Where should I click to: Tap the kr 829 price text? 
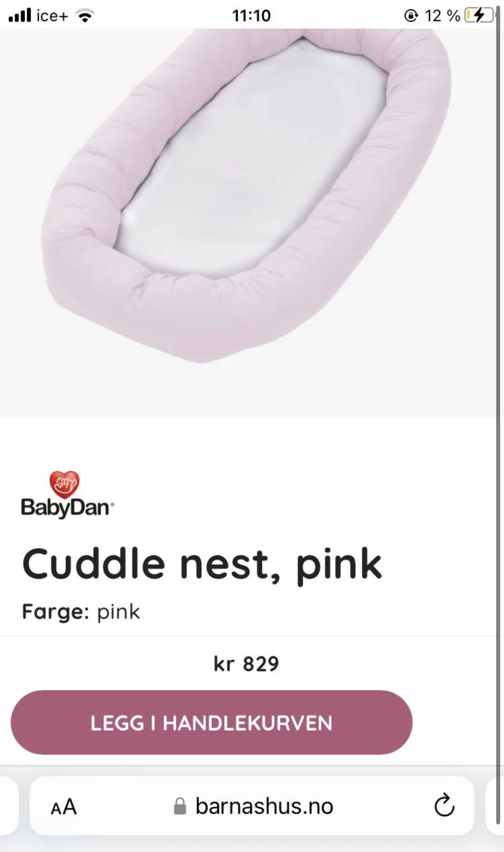246,664
